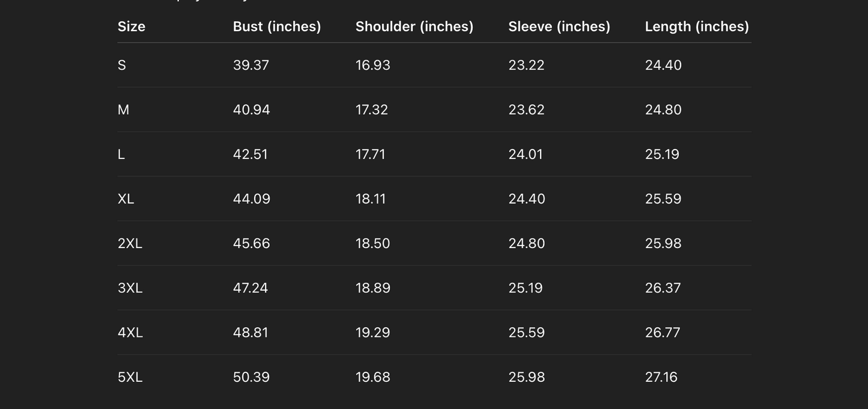Click the Length (inches) column header

coord(697,26)
